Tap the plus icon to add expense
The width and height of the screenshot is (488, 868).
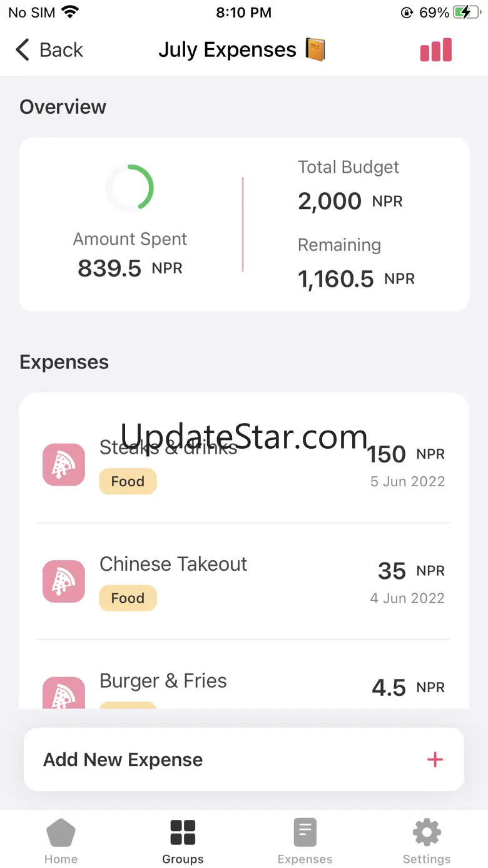435,760
